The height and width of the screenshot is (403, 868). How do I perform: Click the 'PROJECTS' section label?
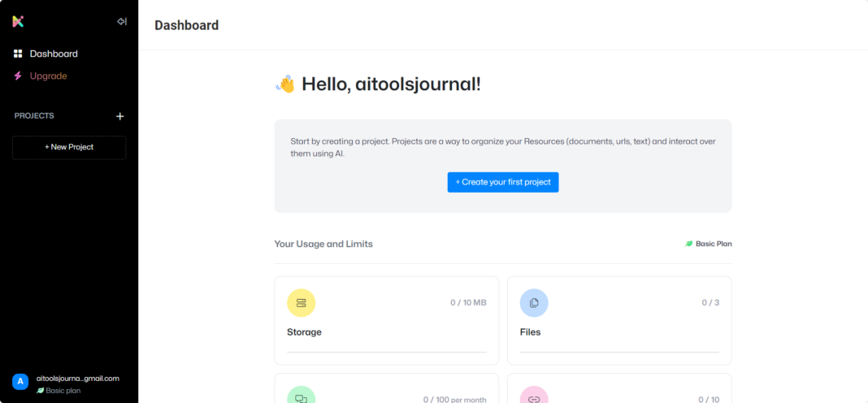coord(34,116)
